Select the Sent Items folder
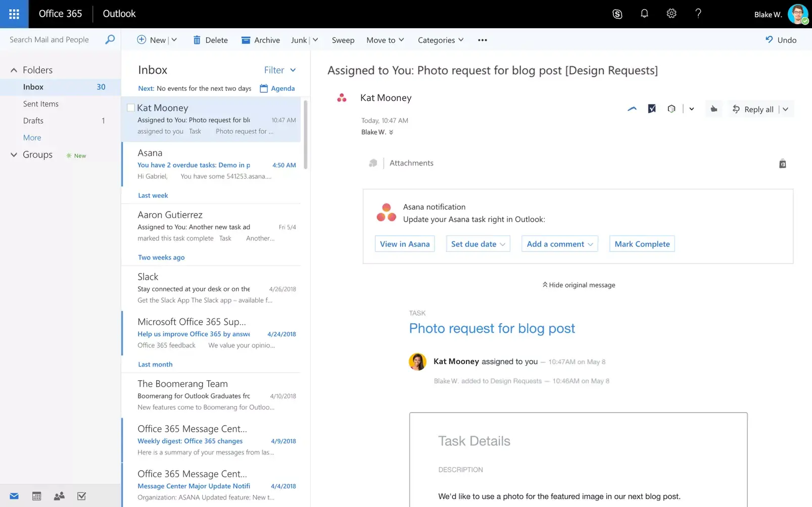This screenshot has width=812, height=507. pyautogui.click(x=41, y=104)
